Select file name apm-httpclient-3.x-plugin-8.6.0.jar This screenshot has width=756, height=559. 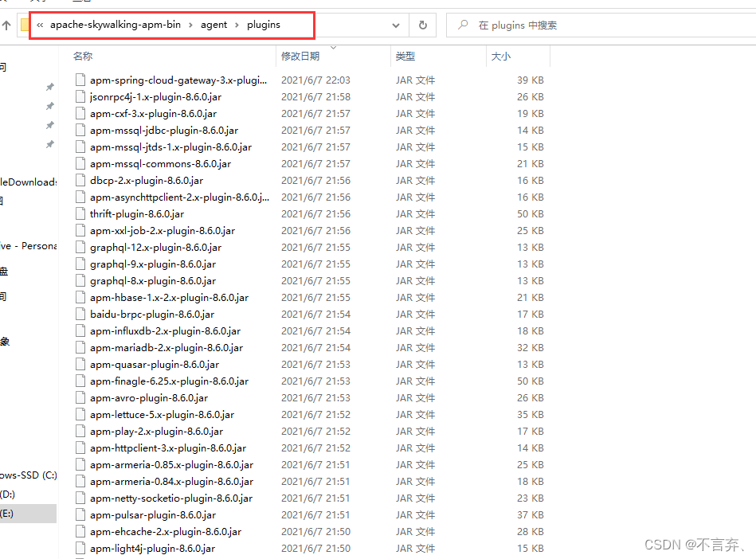[x=168, y=448]
